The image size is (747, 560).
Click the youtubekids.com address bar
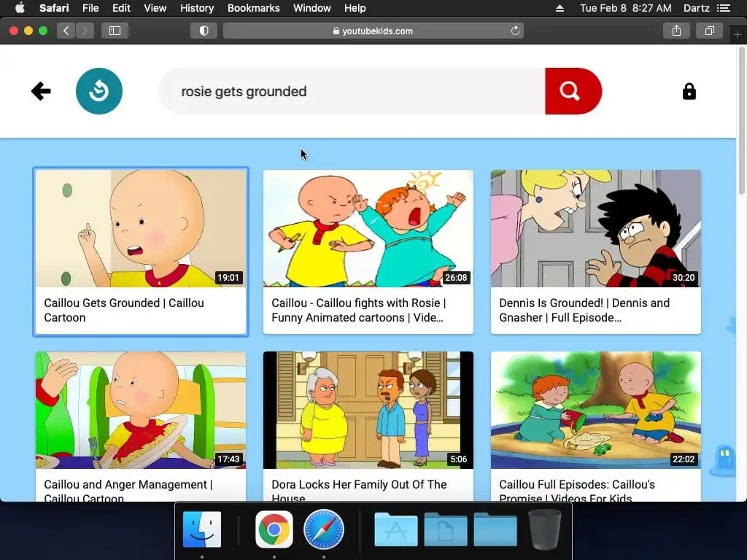[373, 31]
